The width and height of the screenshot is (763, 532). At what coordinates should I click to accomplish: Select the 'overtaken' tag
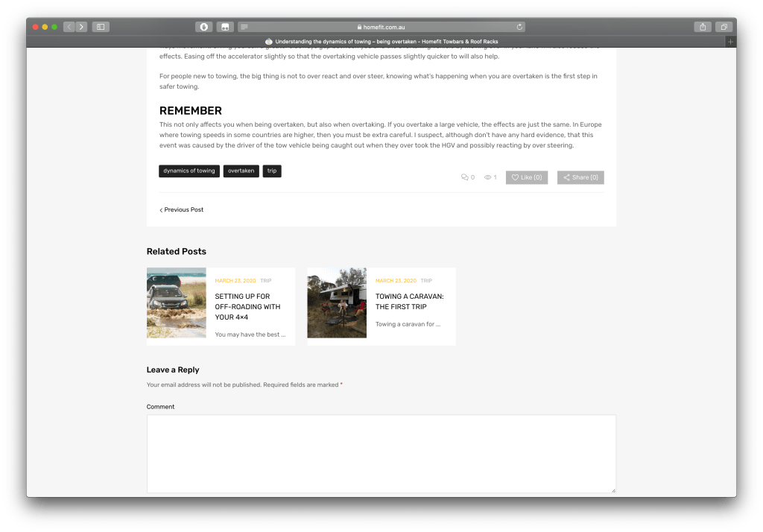click(x=241, y=171)
